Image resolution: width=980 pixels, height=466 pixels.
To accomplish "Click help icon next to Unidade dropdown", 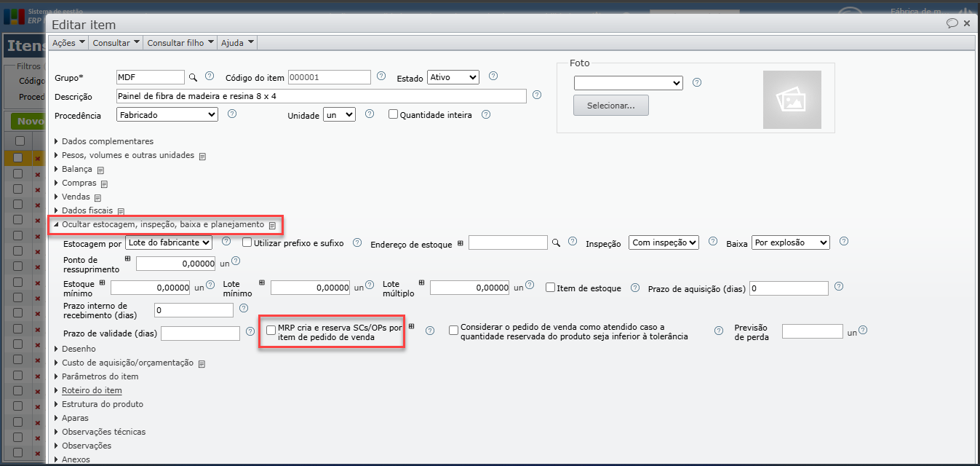I will point(370,114).
